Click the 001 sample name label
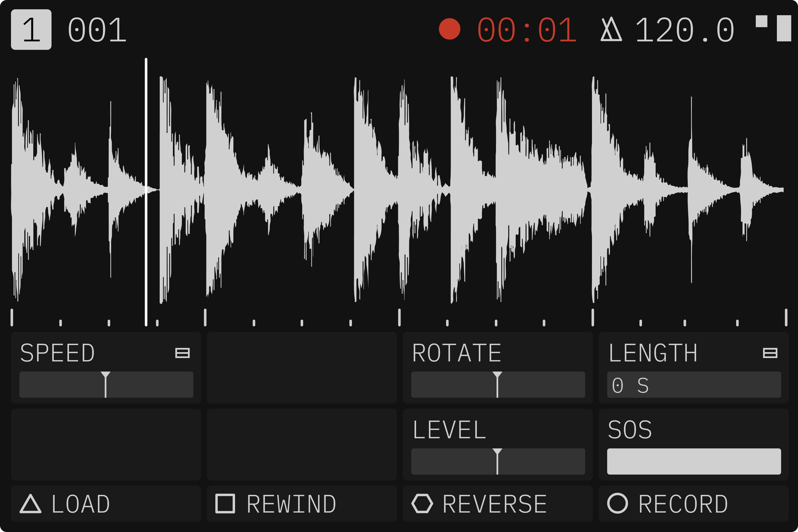Image resolution: width=798 pixels, height=532 pixels. tap(97, 30)
